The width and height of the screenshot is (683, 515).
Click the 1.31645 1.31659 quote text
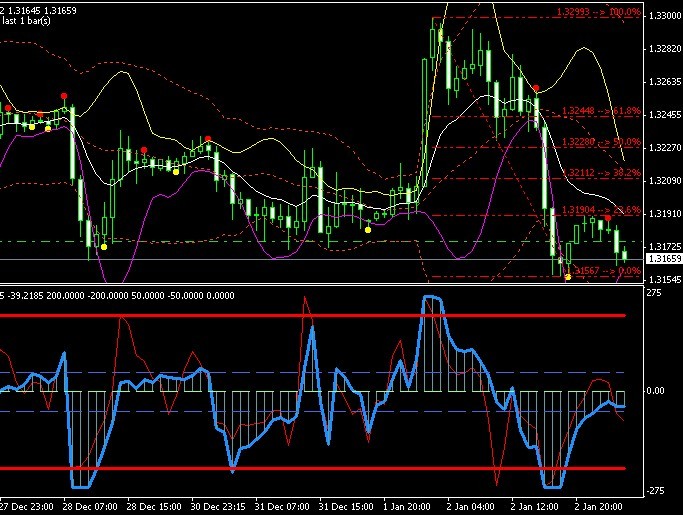[x=41, y=10]
